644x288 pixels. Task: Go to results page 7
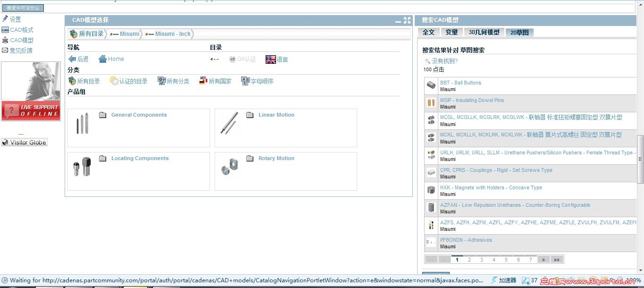tap(531, 260)
